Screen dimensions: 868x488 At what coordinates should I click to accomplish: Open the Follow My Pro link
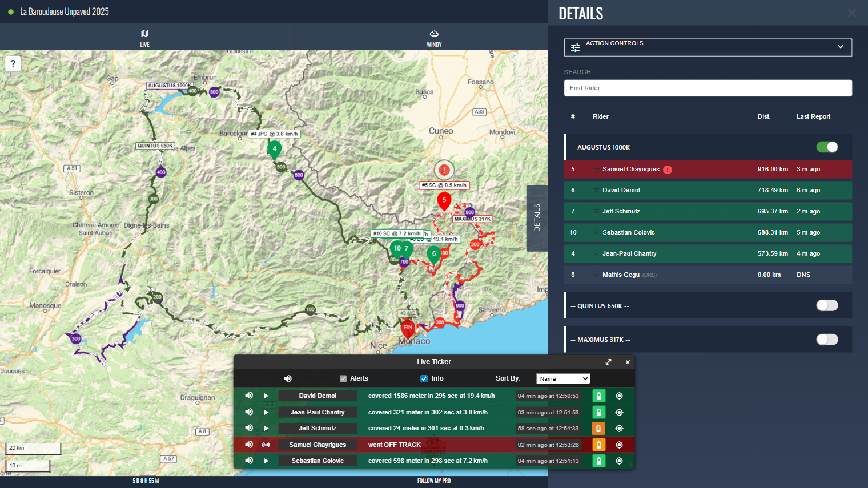[x=433, y=481]
